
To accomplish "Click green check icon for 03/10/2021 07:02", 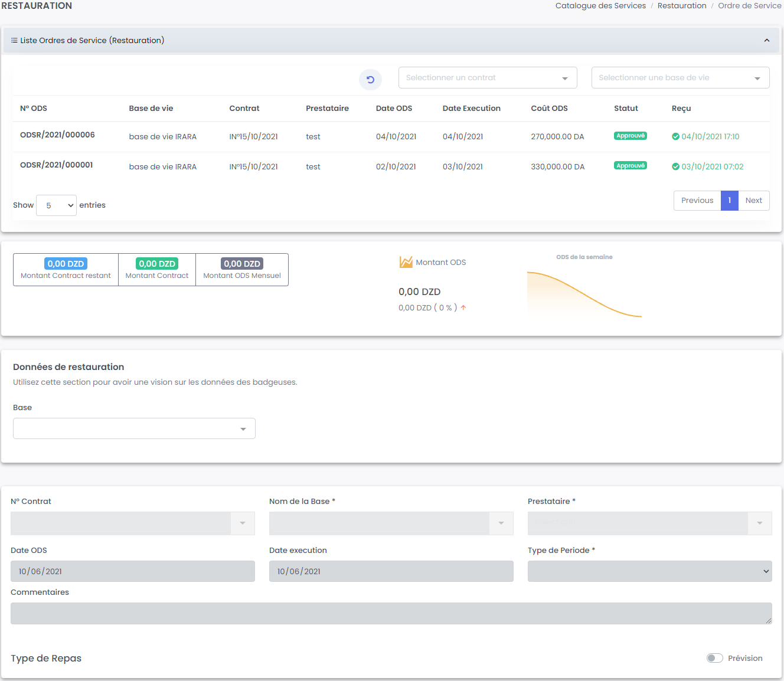I will (675, 166).
